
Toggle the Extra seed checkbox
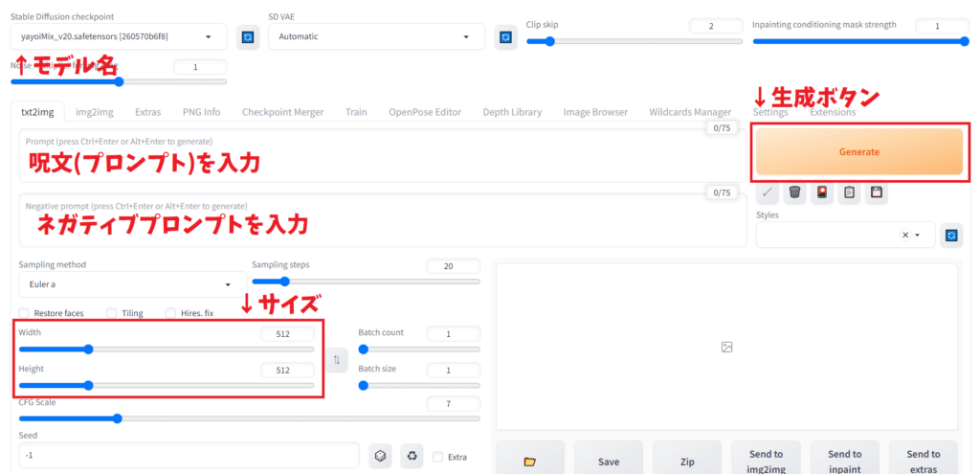438,457
